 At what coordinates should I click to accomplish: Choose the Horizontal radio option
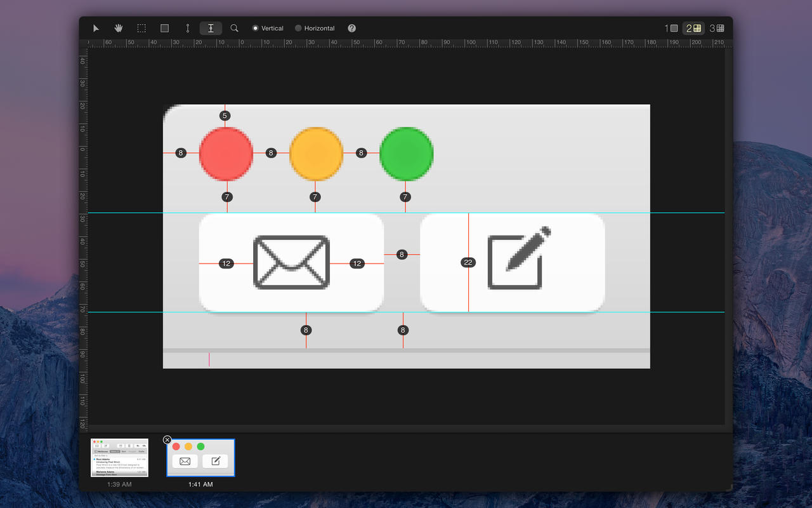point(298,28)
